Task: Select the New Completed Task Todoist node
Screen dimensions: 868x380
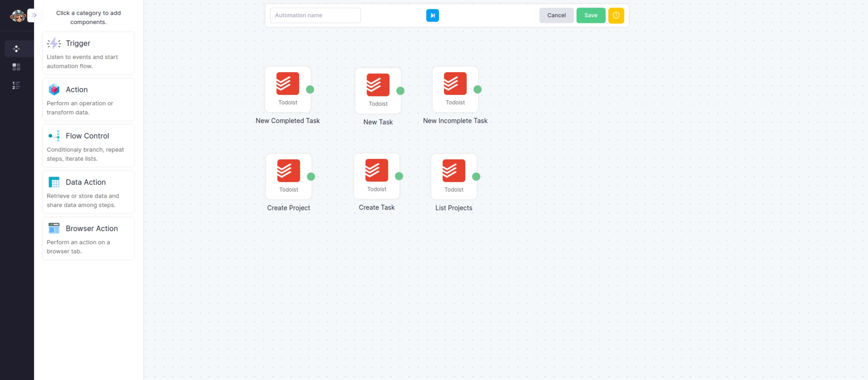Action: click(288, 89)
